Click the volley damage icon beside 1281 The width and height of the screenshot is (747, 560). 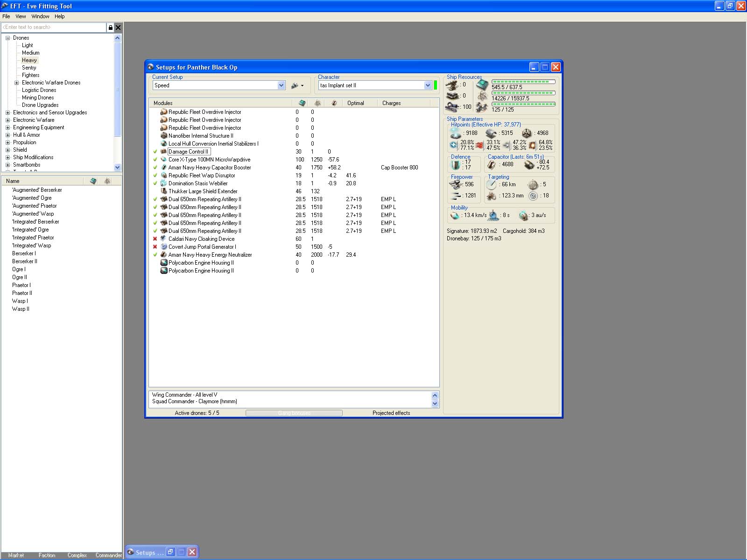pos(456,196)
